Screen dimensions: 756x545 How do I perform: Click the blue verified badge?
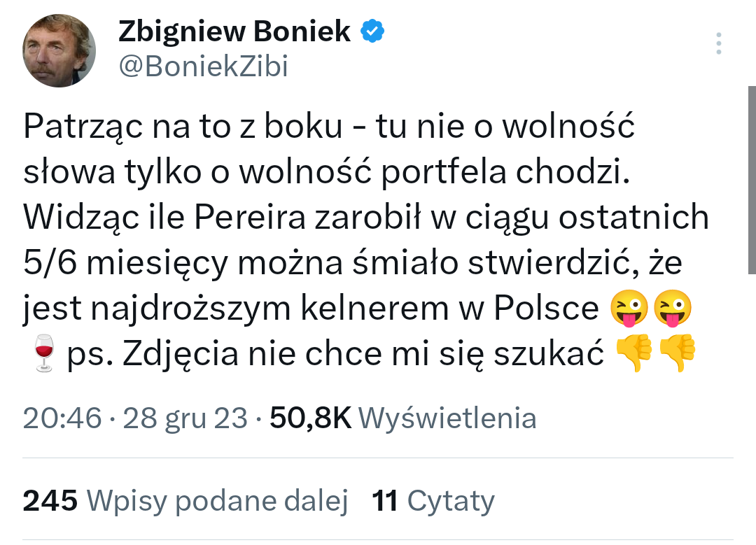point(371,31)
